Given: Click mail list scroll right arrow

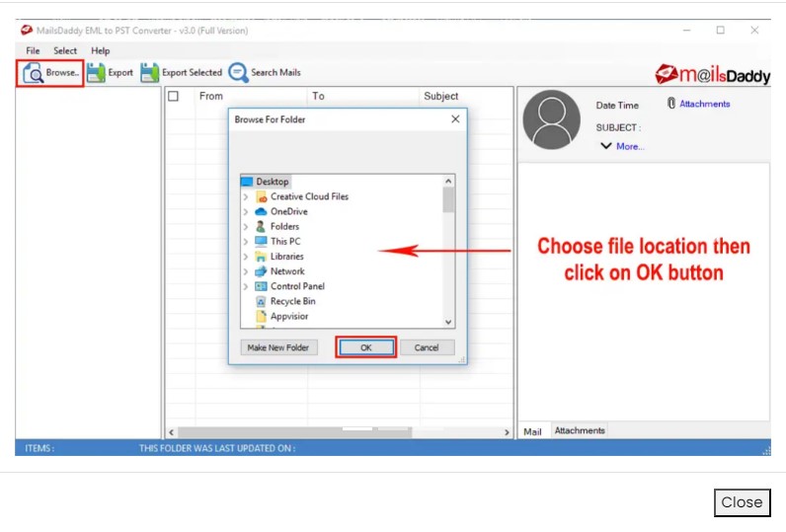Looking at the screenshot, I should [x=507, y=432].
